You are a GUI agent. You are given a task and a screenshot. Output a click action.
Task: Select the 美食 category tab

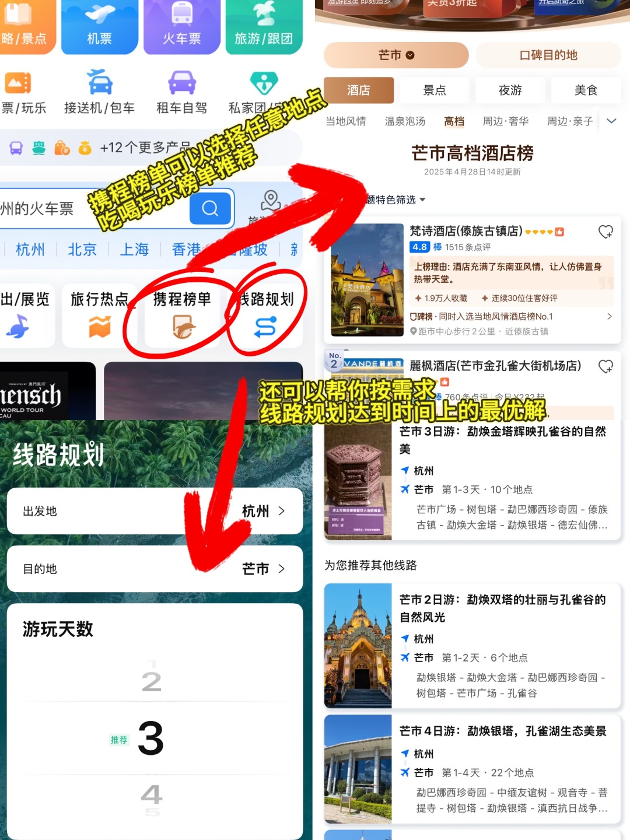[586, 90]
